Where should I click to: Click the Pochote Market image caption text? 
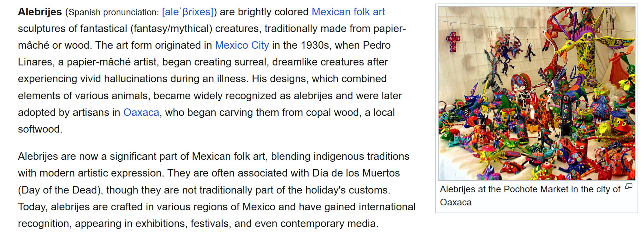[530, 196]
